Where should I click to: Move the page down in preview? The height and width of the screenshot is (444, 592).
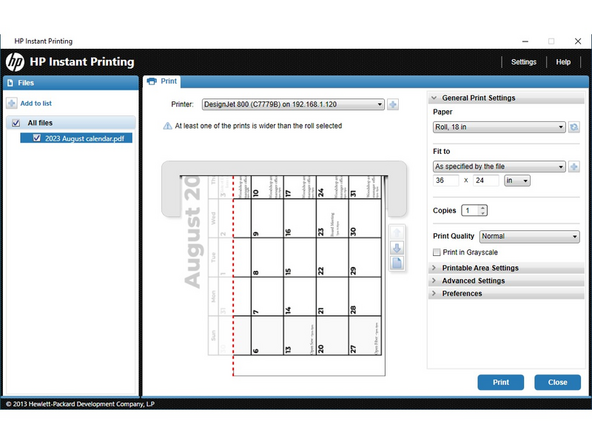tap(397, 248)
